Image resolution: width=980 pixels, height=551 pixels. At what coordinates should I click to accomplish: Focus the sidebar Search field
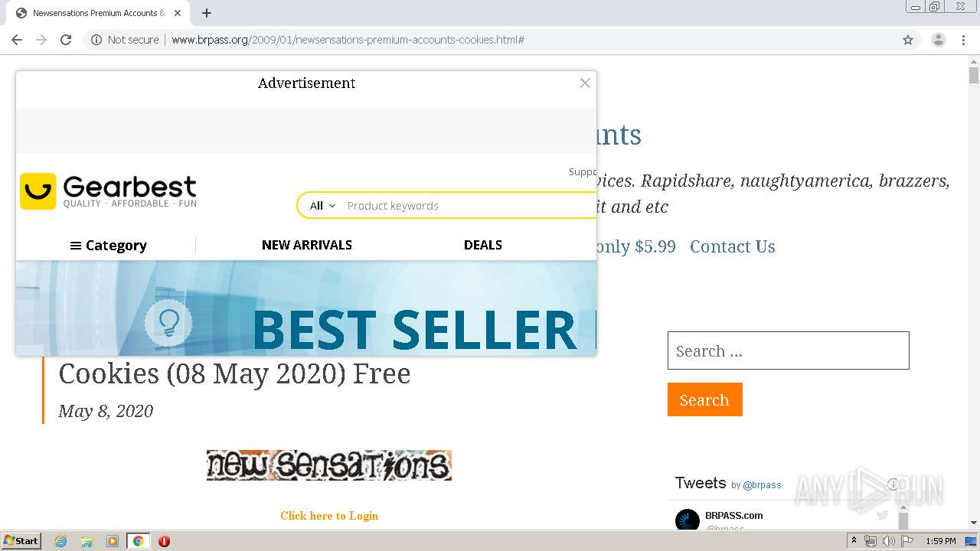coord(789,350)
